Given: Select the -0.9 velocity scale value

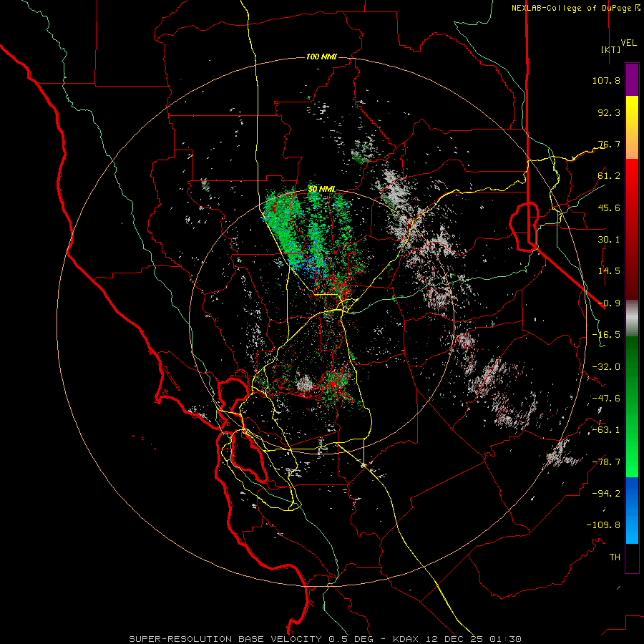Looking at the screenshot, I should point(609,303).
